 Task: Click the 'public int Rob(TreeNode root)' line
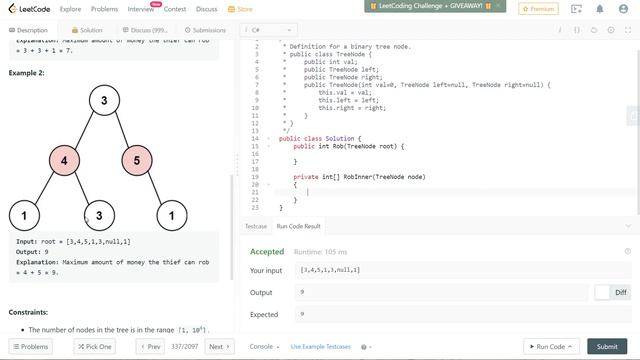tap(349, 146)
